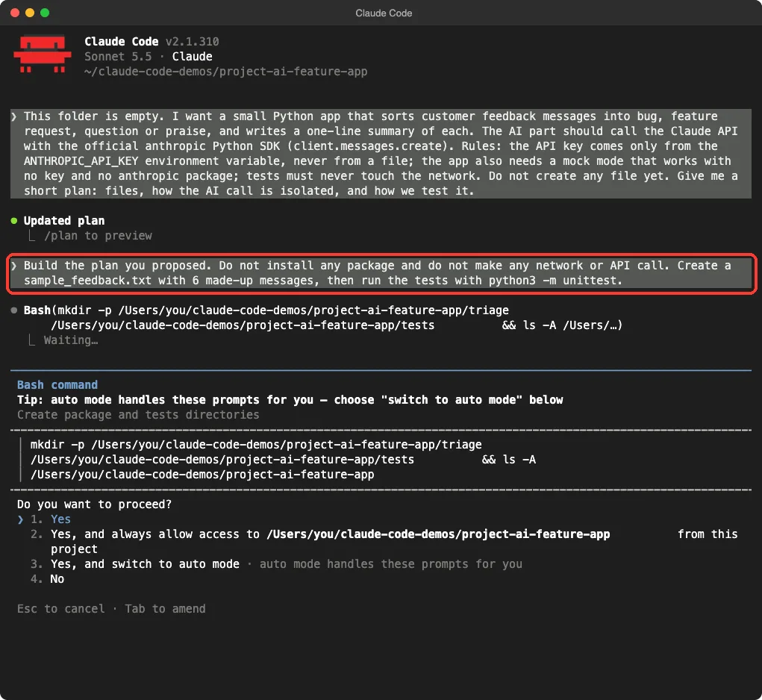Click the version label v2.1.310
The width and height of the screenshot is (762, 700).
192,42
